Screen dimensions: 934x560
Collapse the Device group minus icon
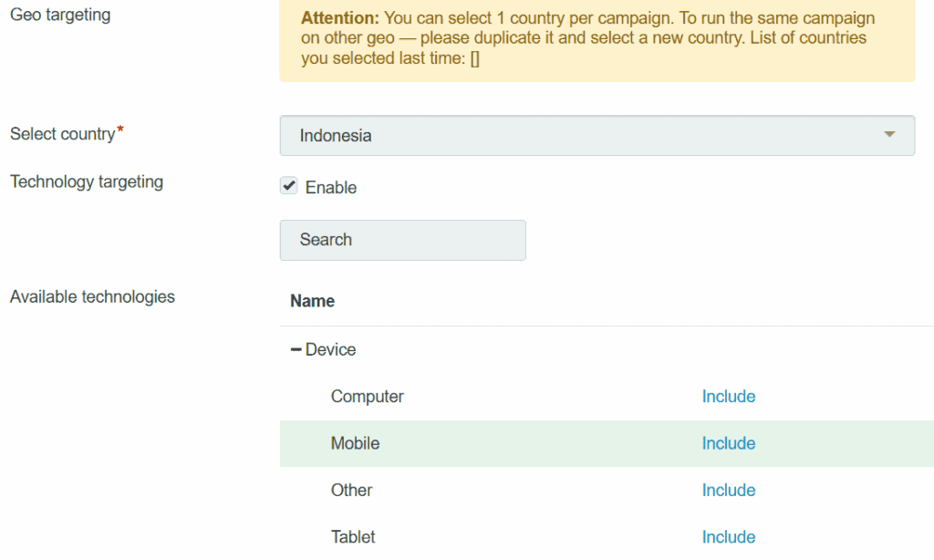click(296, 350)
